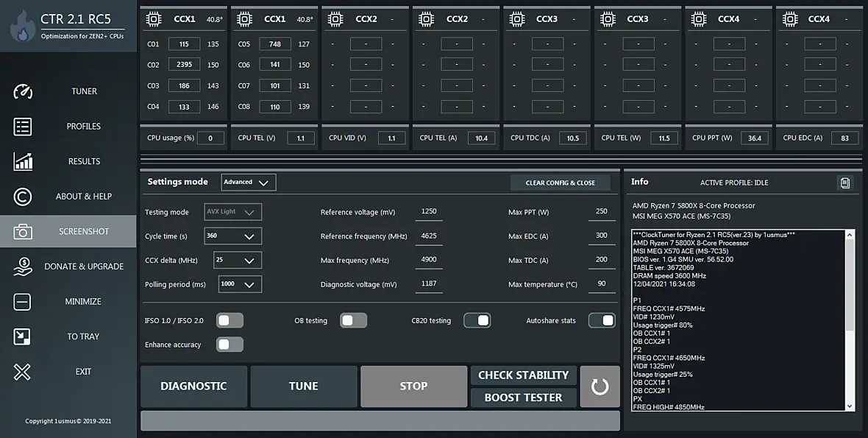Click the About & Help copyright icon
868x438 pixels.
(23, 197)
